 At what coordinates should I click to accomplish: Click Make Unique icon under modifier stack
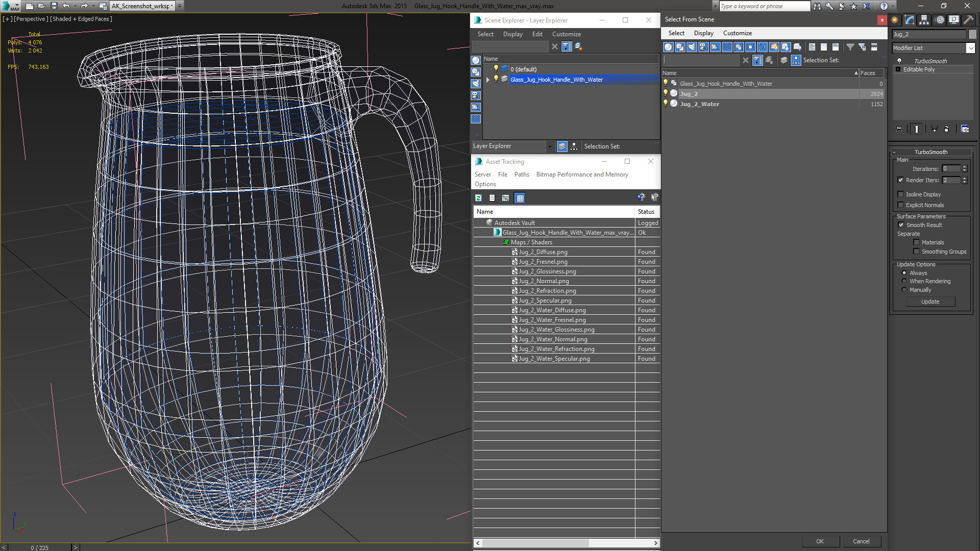pyautogui.click(x=934, y=129)
